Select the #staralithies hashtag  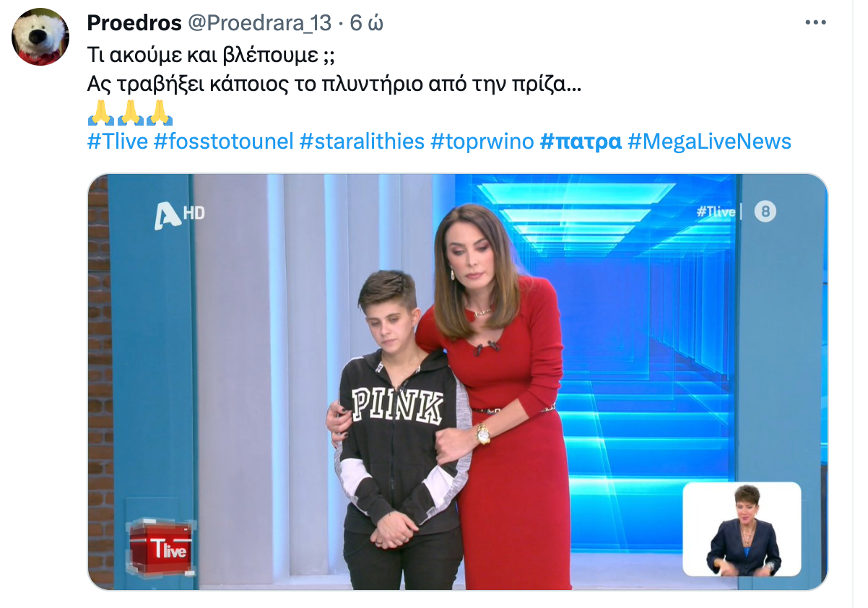(362, 142)
